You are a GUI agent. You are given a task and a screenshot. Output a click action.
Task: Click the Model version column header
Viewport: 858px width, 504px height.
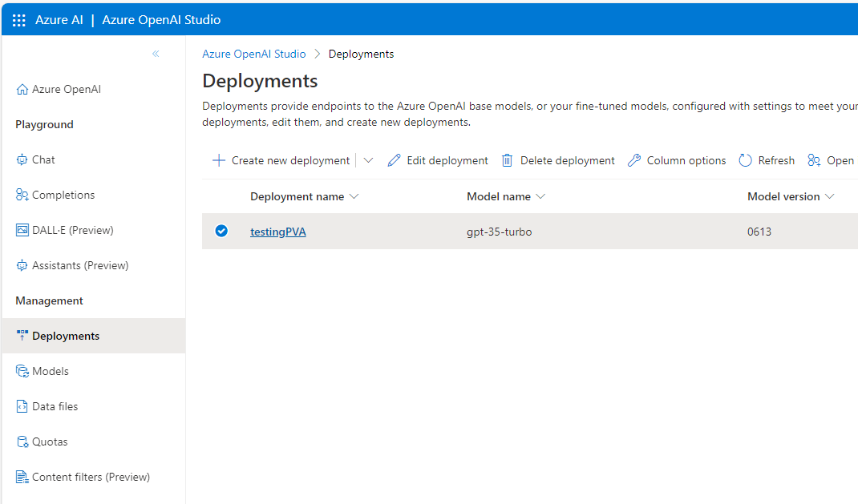(783, 196)
